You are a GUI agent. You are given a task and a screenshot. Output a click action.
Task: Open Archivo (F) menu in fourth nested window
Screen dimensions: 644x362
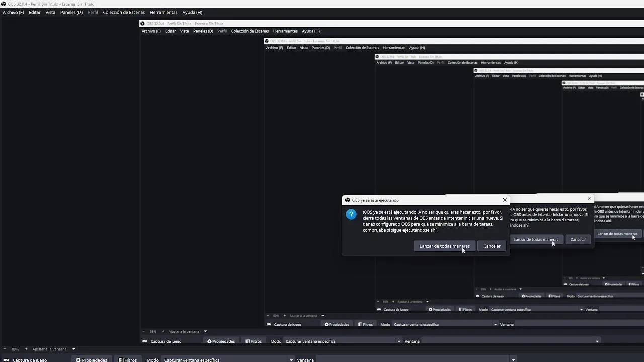click(x=482, y=76)
